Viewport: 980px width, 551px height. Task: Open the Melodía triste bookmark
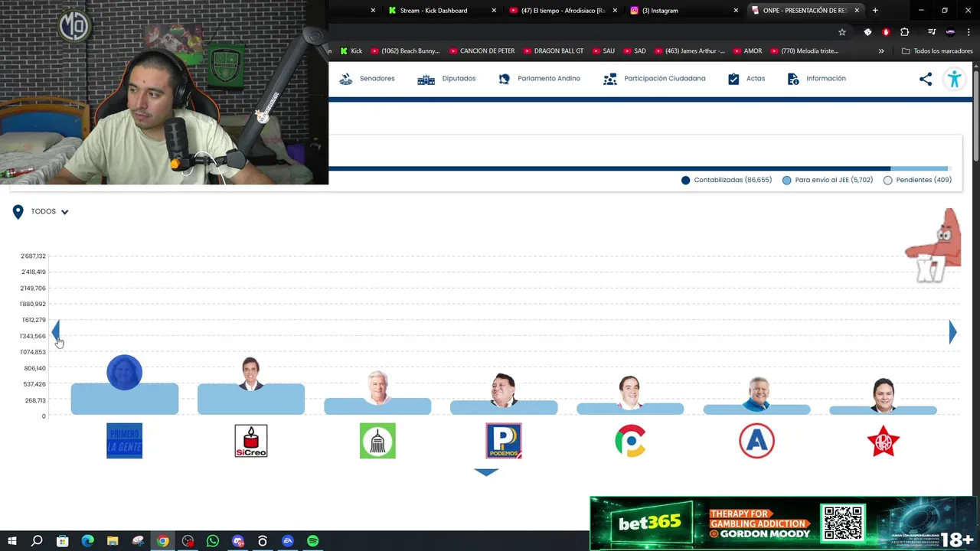(x=805, y=51)
